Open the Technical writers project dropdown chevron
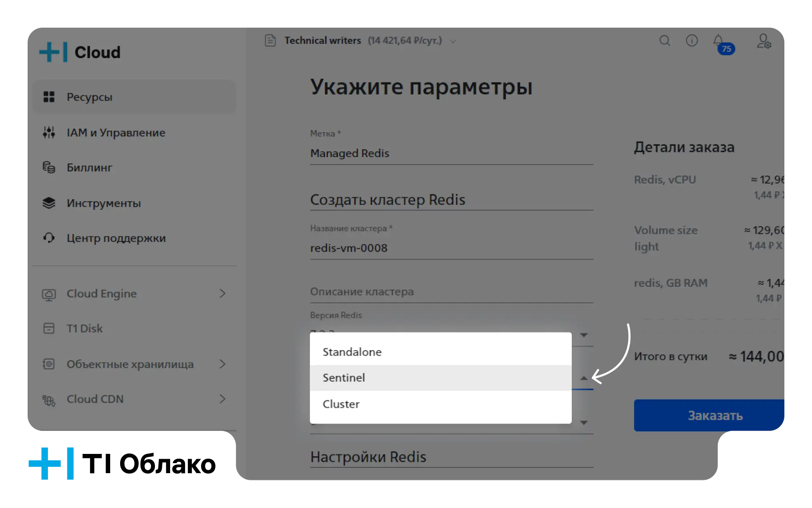Image resolution: width=812 pixels, height=508 pixels. 453,41
